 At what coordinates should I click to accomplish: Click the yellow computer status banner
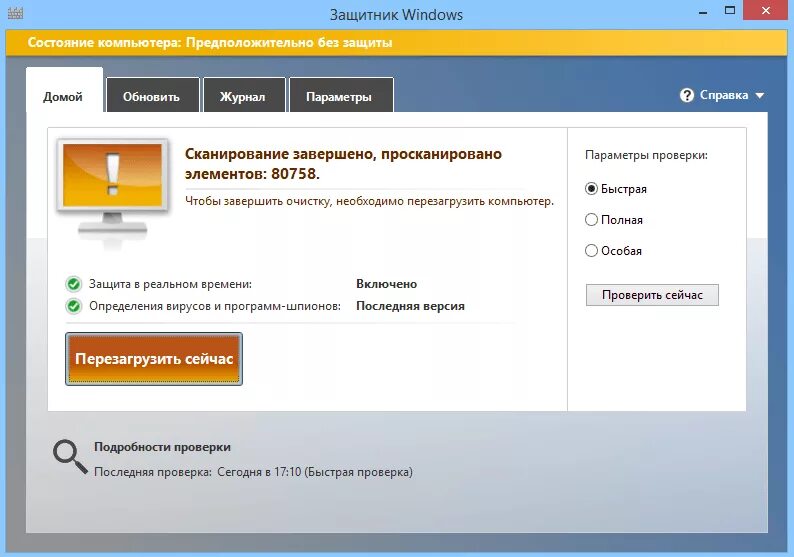396,43
